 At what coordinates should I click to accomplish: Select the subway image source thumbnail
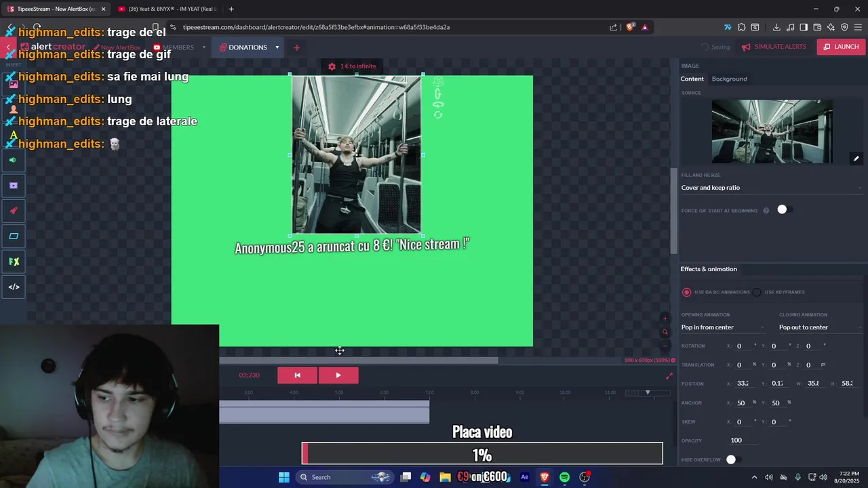[772, 131]
